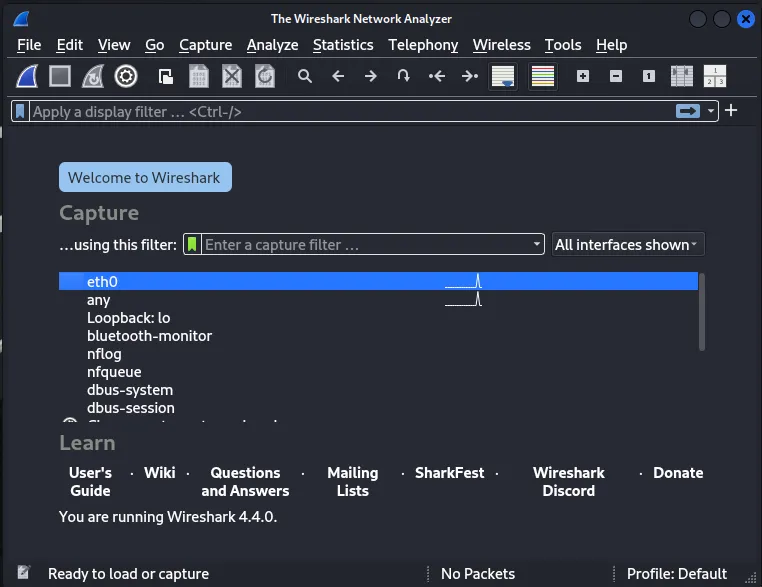
Task: Start capturing packets with the shark fin icon
Action: pyautogui.click(x=30, y=76)
